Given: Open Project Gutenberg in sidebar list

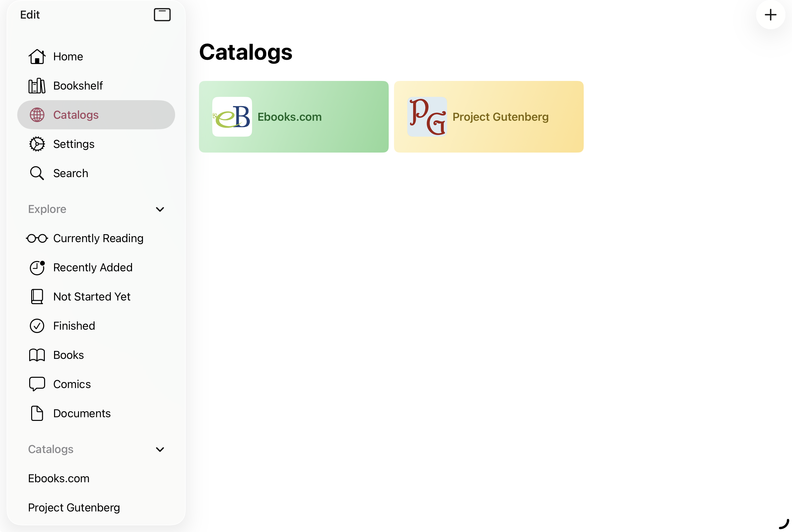Looking at the screenshot, I should (96, 507).
